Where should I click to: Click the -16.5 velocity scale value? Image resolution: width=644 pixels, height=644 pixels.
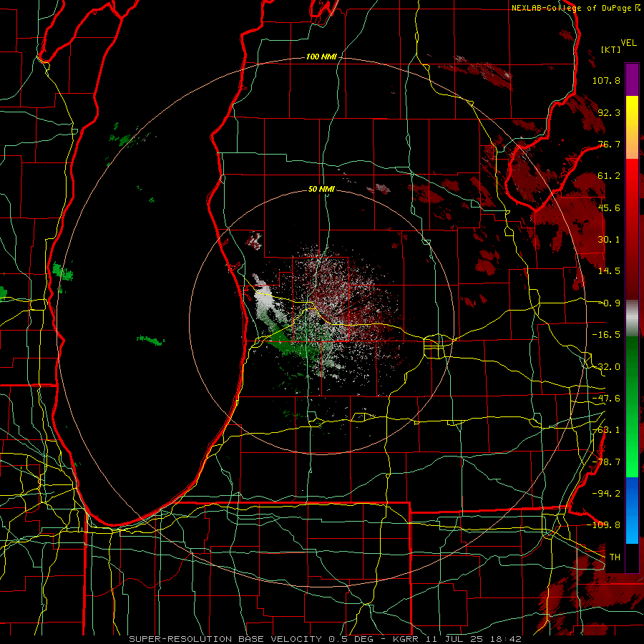pos(606,335)
